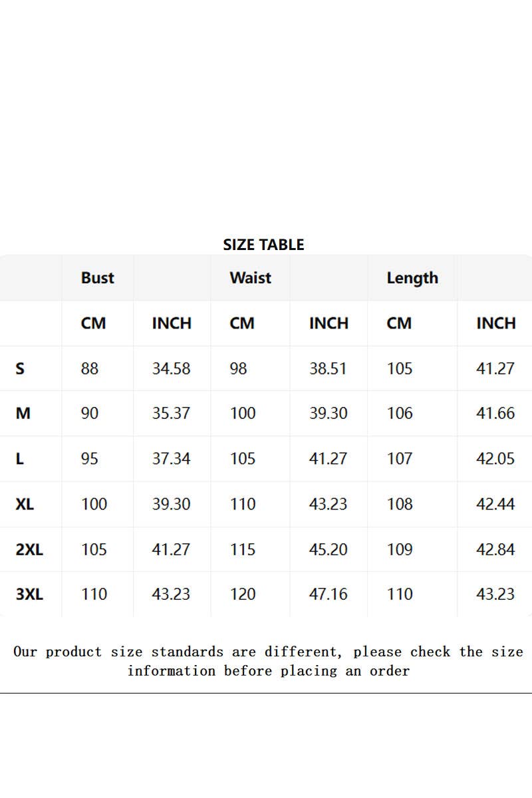This screenshot has width=532, height=798.
Task: Select the Waist column header
Action: tap(250, 278)
